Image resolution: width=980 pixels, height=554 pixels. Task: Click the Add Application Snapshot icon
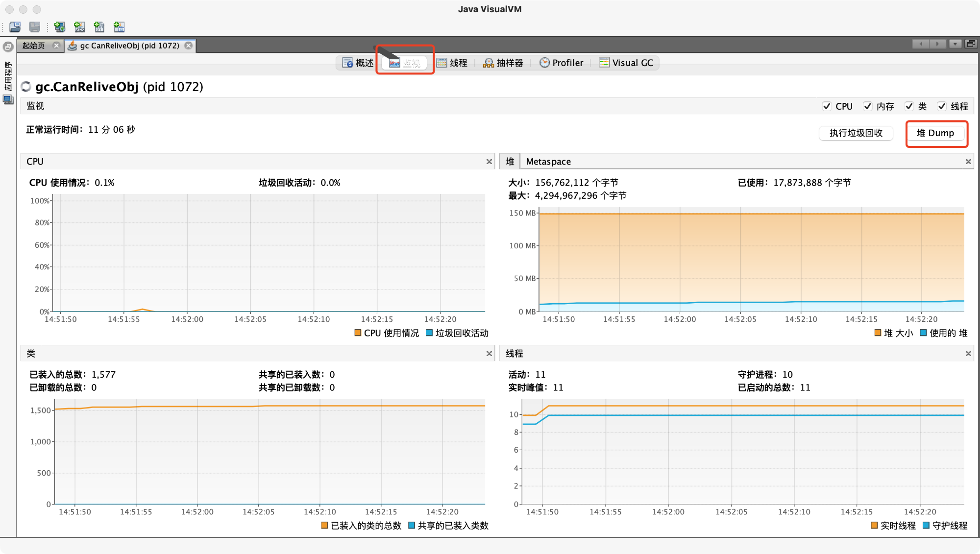tap(119, 27)
